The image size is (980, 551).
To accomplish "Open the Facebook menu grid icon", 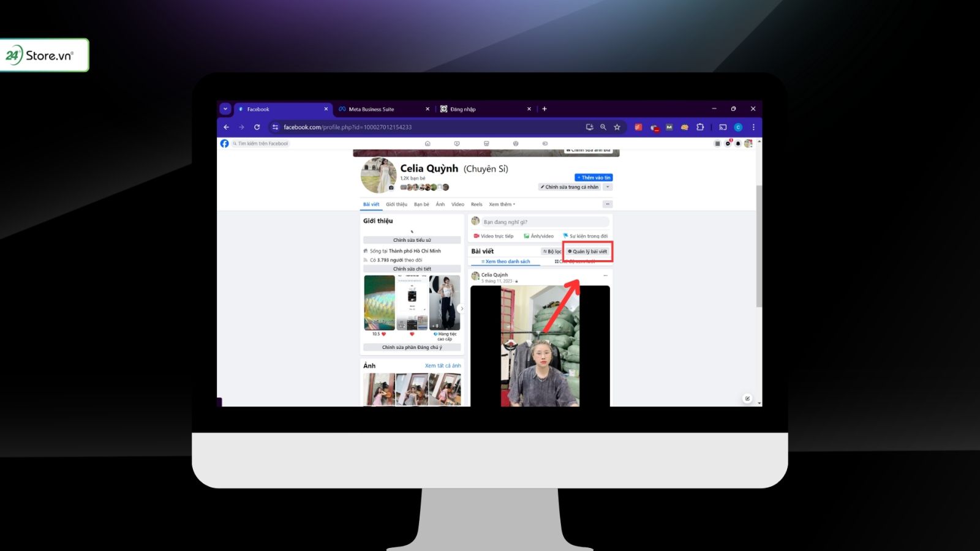I will pyautogui.click(x=717, y=143).
